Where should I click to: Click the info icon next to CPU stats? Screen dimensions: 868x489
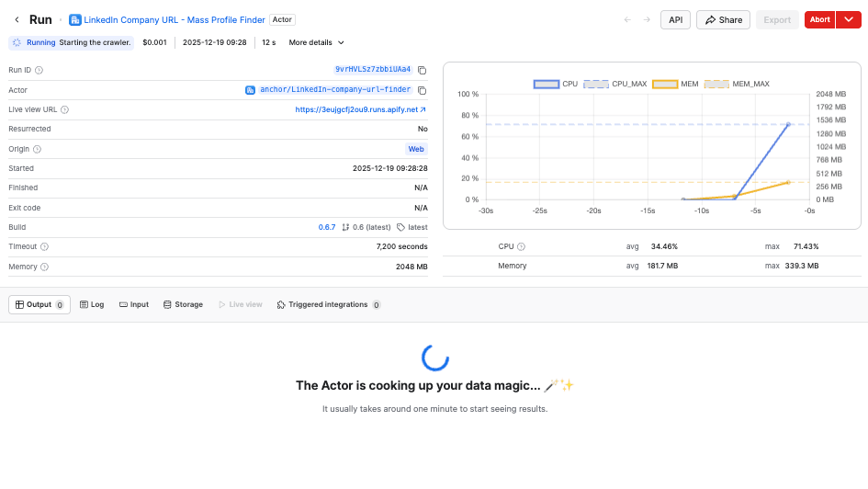pyautogui.click(x=521, y=246)
